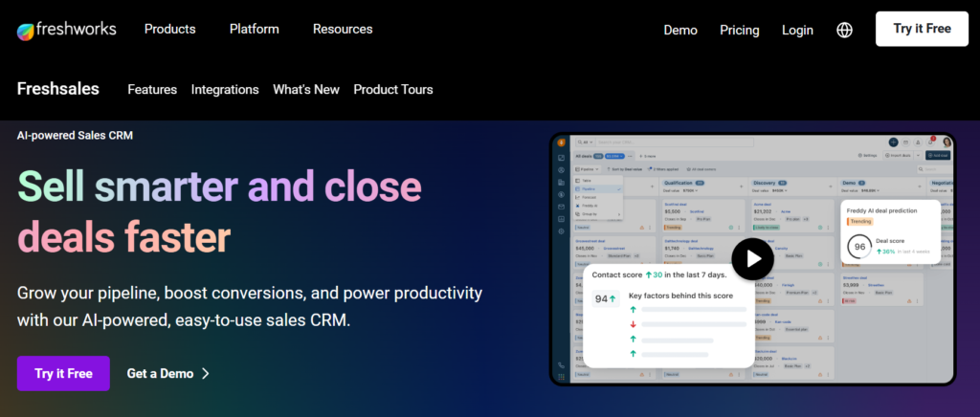This screenshot has height=417, width=980.
Task: Click the white Try it Free button
Action: [x=922, y=29]
